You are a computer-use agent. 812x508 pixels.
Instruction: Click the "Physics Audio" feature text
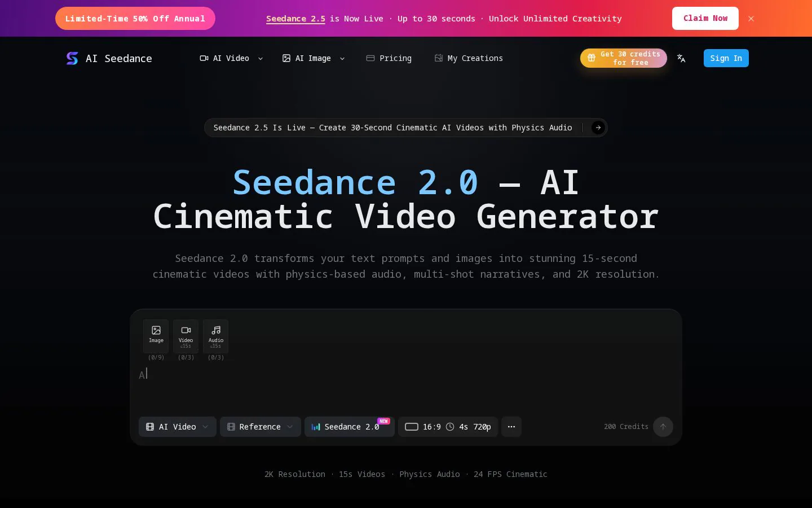pyautogui.click(x=430, y=474)
